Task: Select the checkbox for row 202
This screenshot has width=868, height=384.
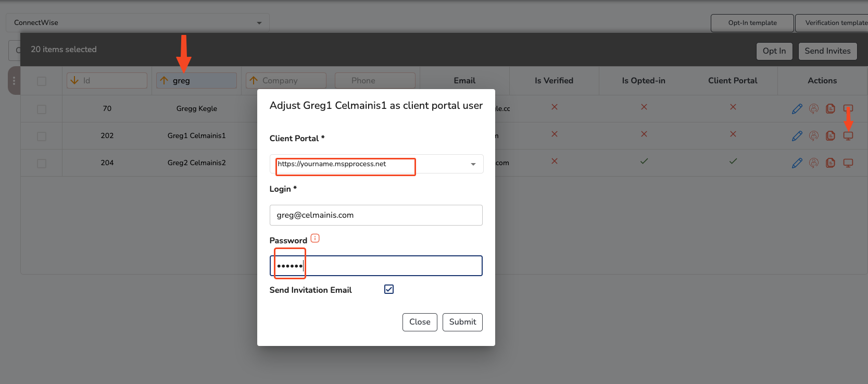Action: click(42, 136)
